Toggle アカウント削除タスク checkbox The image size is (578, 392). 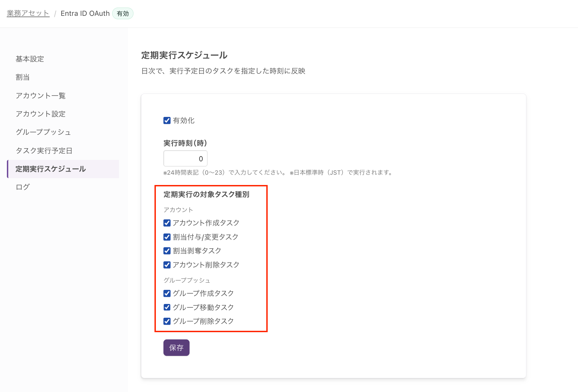(167, 265)
